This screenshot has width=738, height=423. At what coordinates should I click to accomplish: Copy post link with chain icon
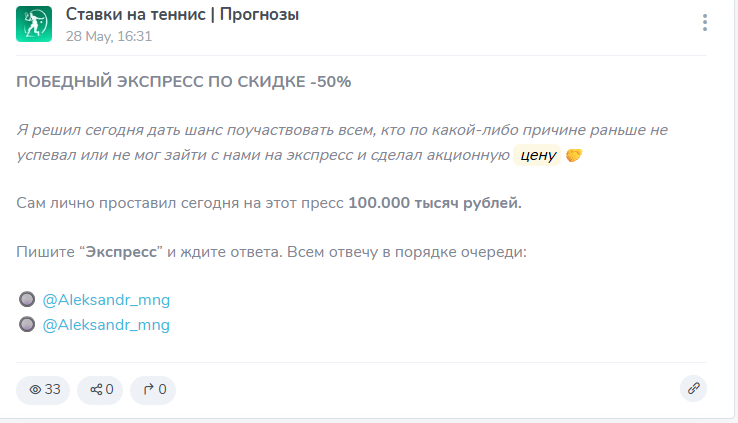[x=693, y=389]
